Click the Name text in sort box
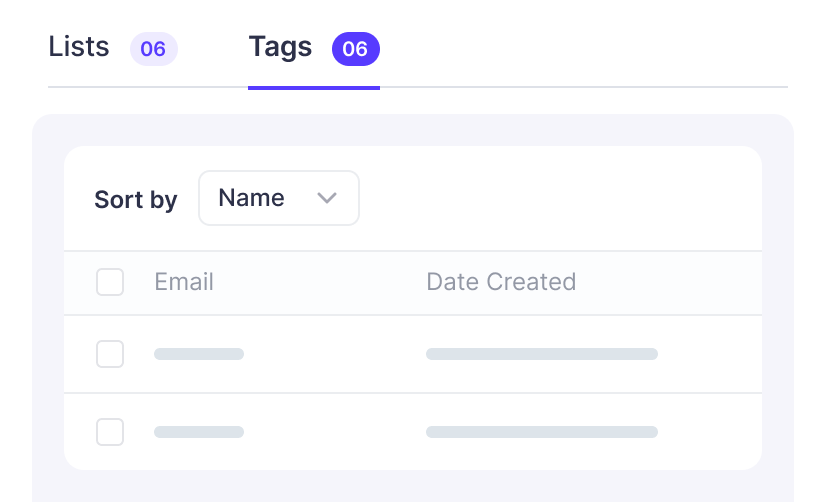This screenshot has width=826, height=502. tap(251, 198)
